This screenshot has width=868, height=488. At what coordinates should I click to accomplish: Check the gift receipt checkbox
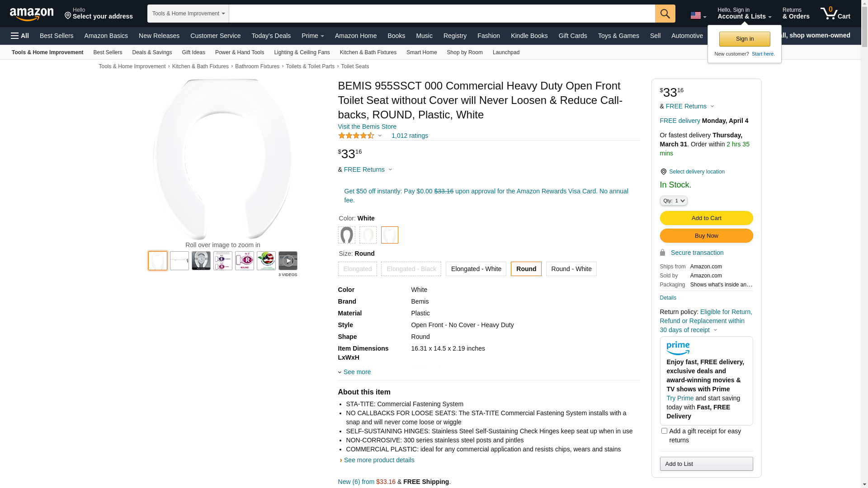(x=664, y=431)
